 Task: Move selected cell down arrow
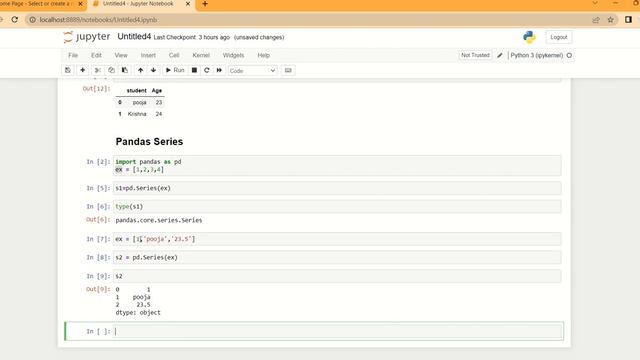click(153, 70)
